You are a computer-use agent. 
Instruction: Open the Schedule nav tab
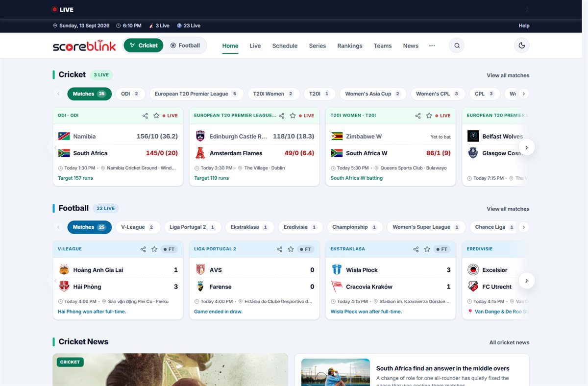pyautogui.click(x=285, y=46)
